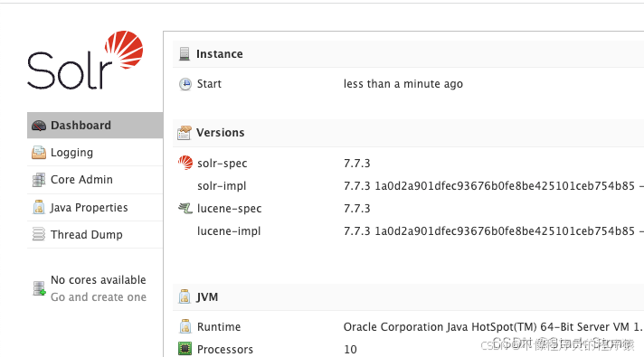
Task: Click the Start label
Action: 209,84
